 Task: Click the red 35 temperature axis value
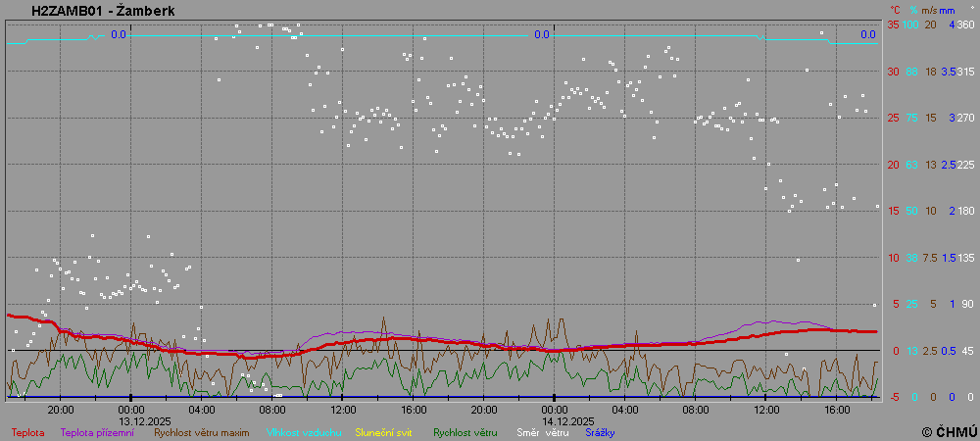(893, 24)
